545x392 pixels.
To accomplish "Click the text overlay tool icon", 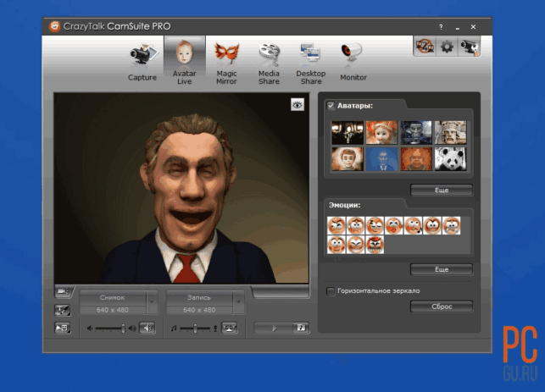I will (63, 310).
